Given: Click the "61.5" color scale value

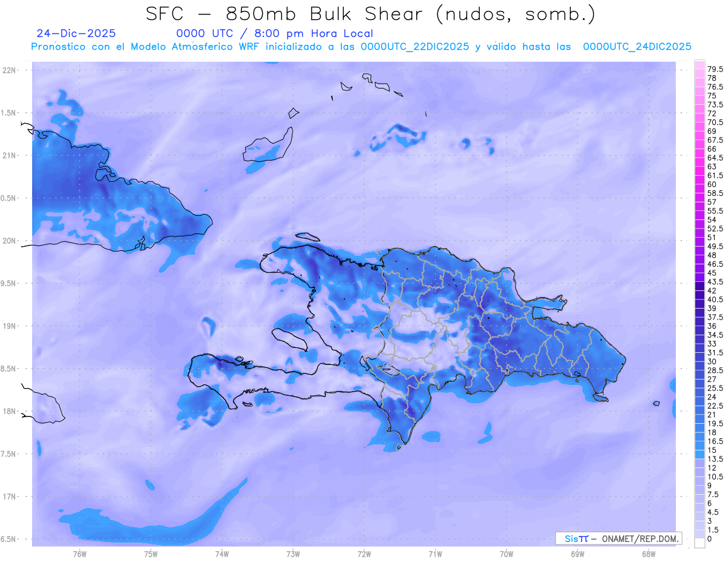Looking at the screenshot, I should [x=715, y=175].
